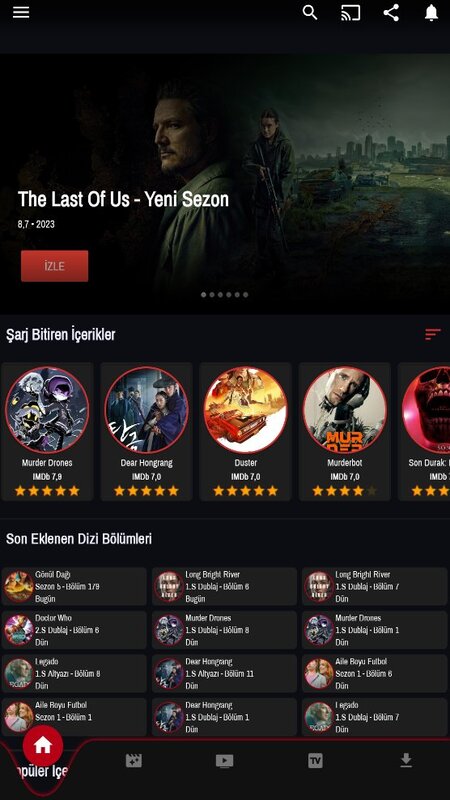Open the downloads arrow icon
Screen dimensions: 450x800
(x=406, y=760)
